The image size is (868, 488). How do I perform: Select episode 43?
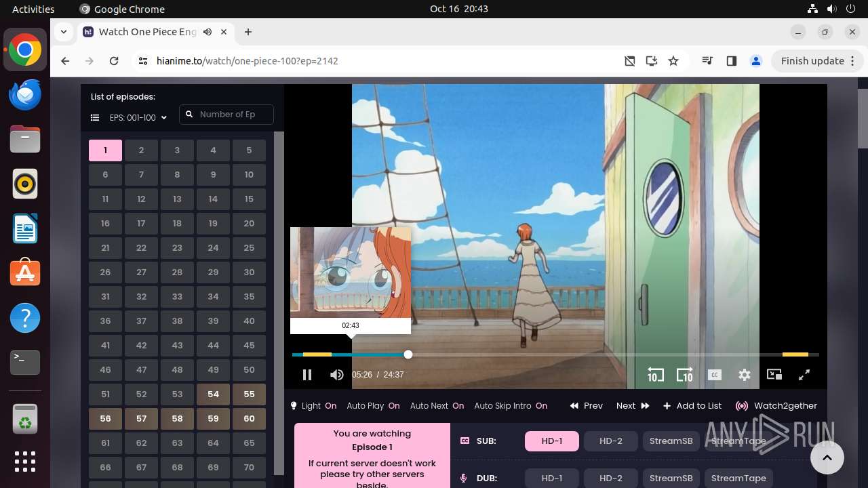click(x=177, y=346)
